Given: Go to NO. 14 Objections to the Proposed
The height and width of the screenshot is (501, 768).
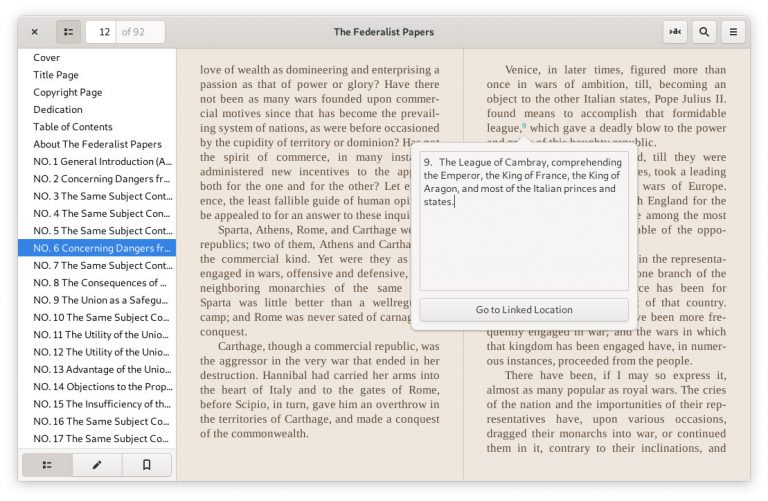Looking at the screenshot, I should click(97, 386).
